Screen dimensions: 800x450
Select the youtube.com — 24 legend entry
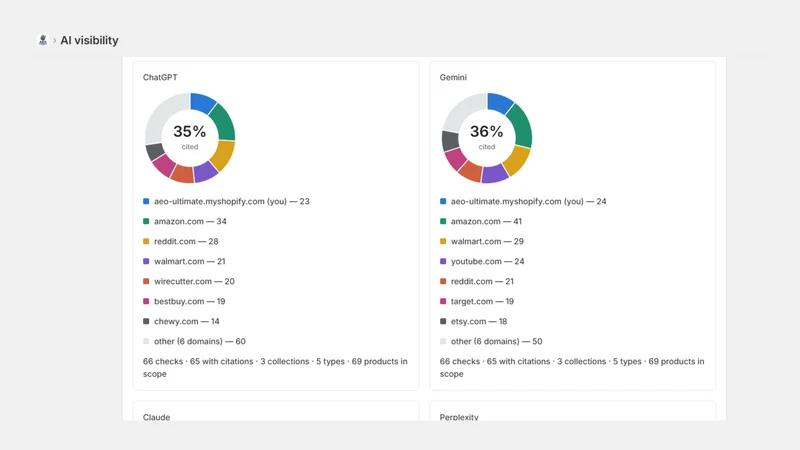pos(488,261)
